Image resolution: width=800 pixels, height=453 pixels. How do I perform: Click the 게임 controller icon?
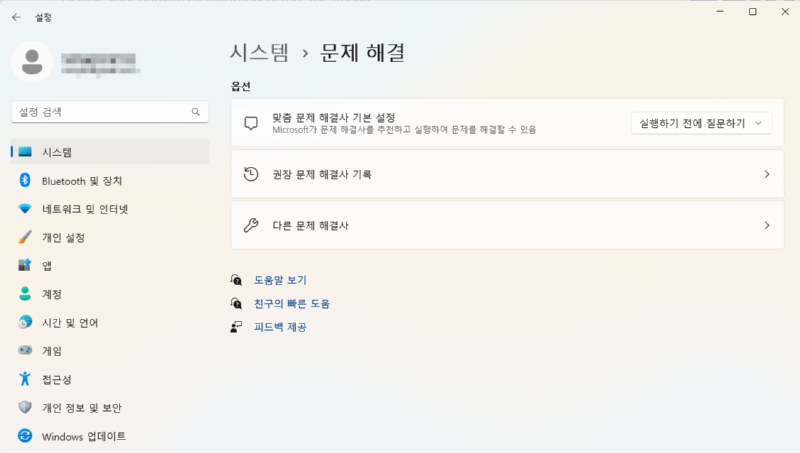26,351
